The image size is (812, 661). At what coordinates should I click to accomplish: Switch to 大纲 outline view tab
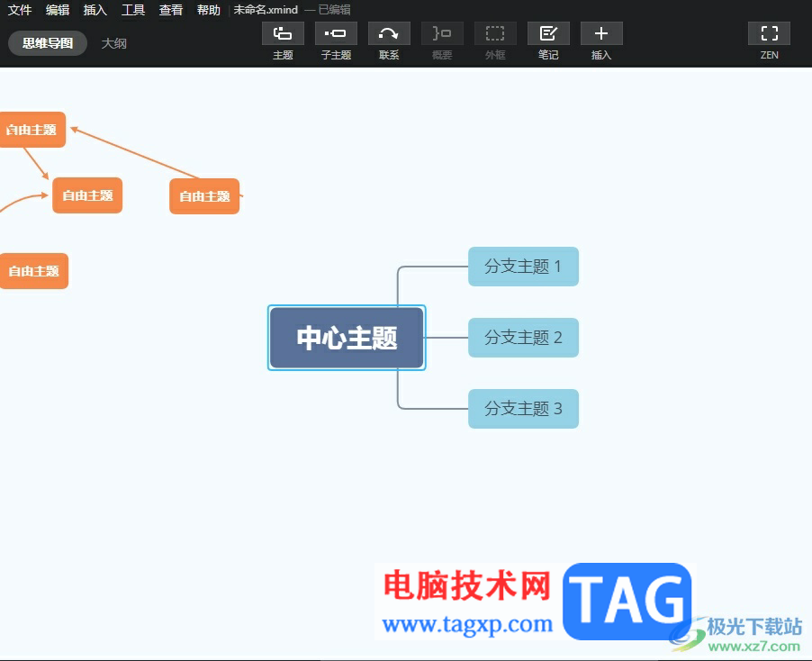[114, 43]
